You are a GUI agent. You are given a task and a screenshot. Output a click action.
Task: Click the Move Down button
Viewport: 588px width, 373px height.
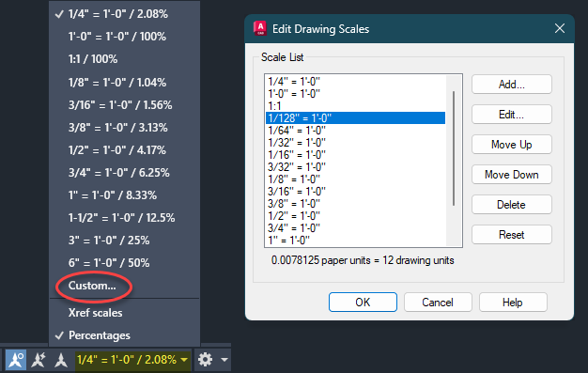pyautogui.click(x=512, y=175)
